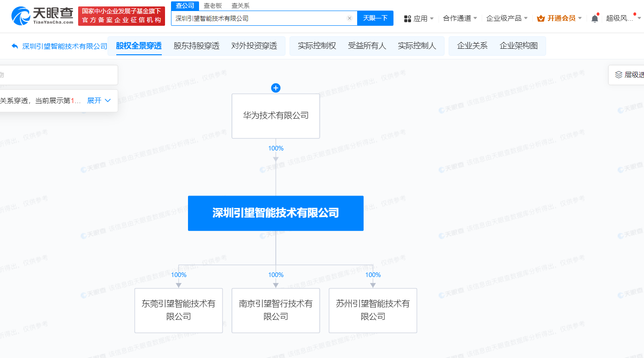Click the Tianyancha logo
The width and height of the screenshot is (644, 358).
42,16
